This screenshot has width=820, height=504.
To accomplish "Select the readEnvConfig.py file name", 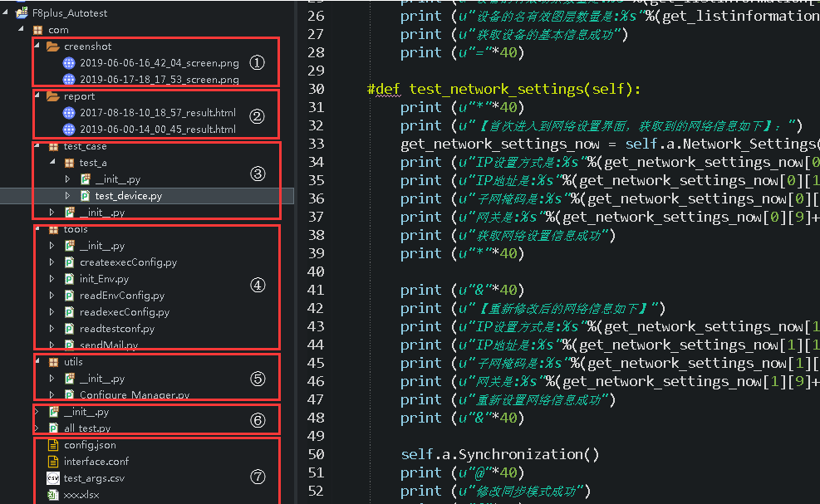I will 122,296.
